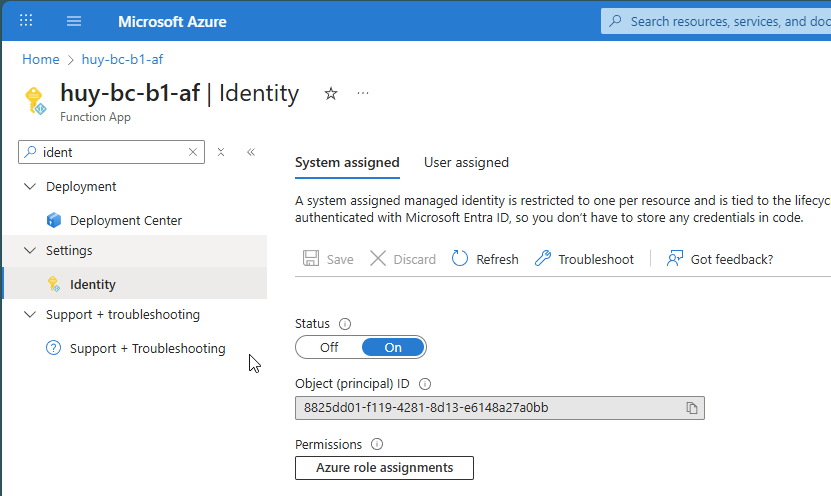Click Got feedback?

[720, 259]
